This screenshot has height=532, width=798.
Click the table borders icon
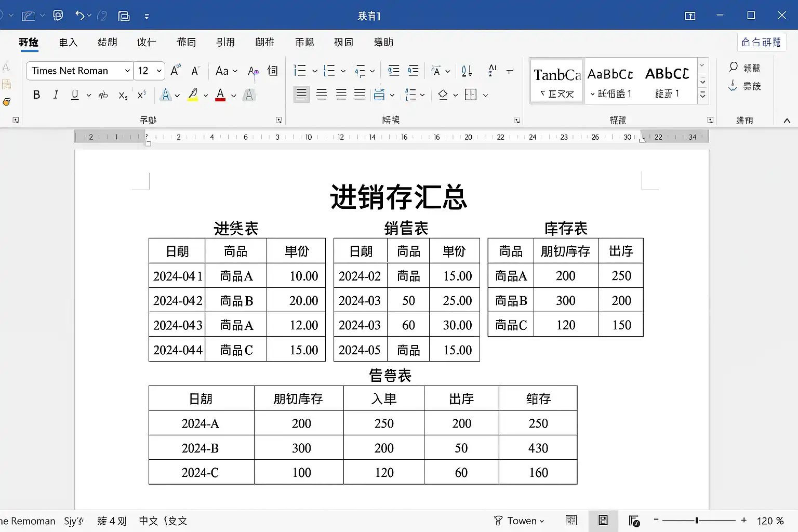point(471,95)
